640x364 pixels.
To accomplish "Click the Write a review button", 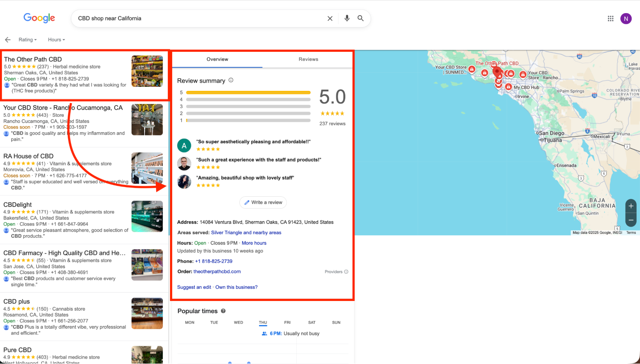I will coord(263,202).
